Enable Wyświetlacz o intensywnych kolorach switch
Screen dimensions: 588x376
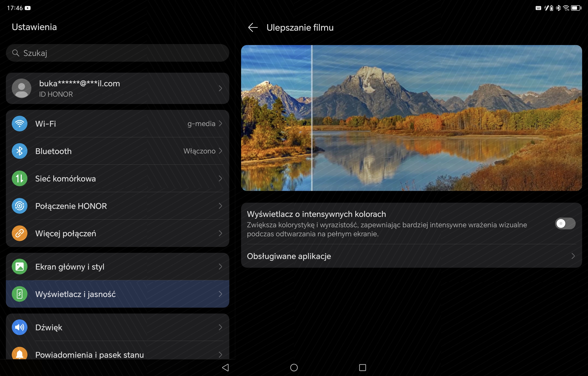[565, 223]
